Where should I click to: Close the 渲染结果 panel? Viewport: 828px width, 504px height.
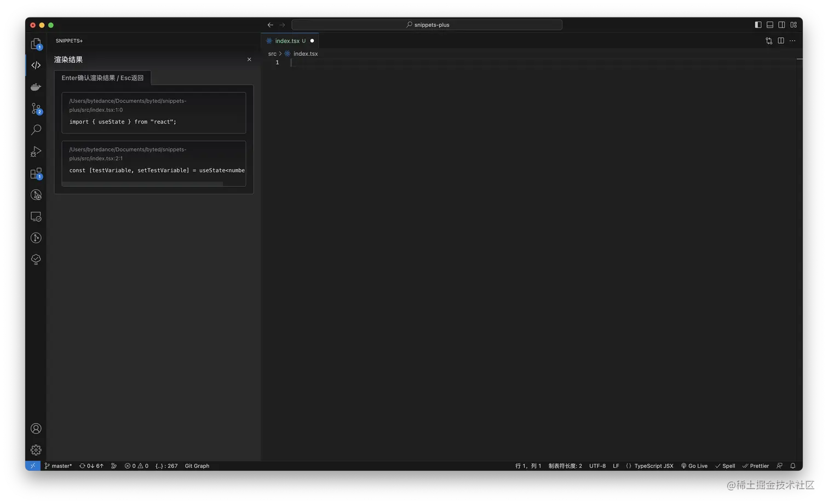[x=249, y=59]
